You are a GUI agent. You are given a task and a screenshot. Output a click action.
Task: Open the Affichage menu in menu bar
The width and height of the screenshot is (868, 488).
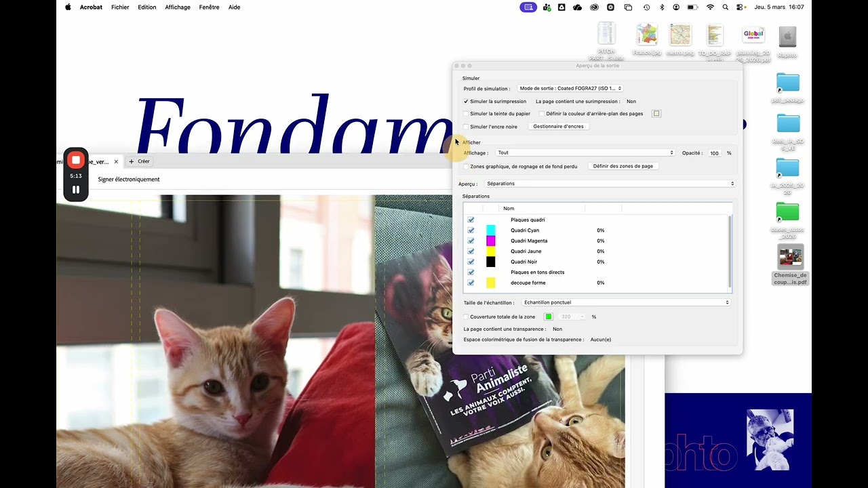[178, 7]
